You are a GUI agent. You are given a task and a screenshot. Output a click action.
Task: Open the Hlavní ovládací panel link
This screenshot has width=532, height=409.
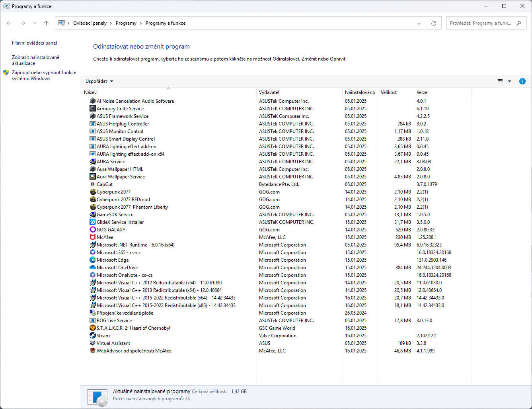pyautogui.click(x=35, y=43)
